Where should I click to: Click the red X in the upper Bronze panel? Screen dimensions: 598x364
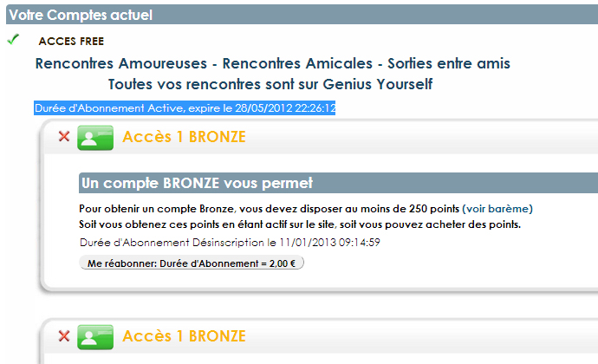point(64,136)
